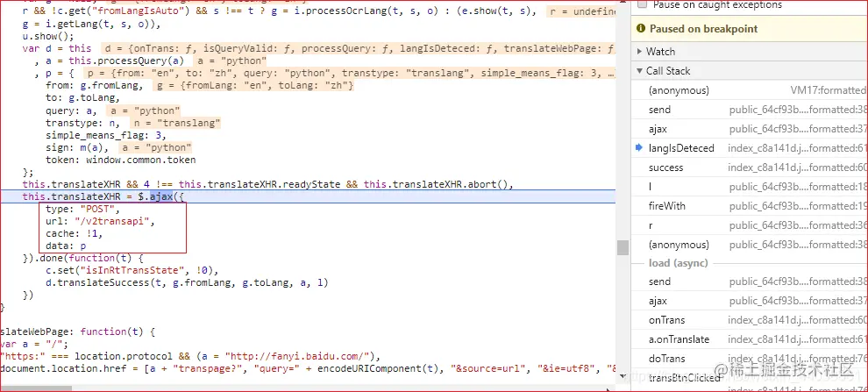Screen dimensions: 868x392
Task: Click the Paused on breakpoint banner
Action: pos(750,29)
